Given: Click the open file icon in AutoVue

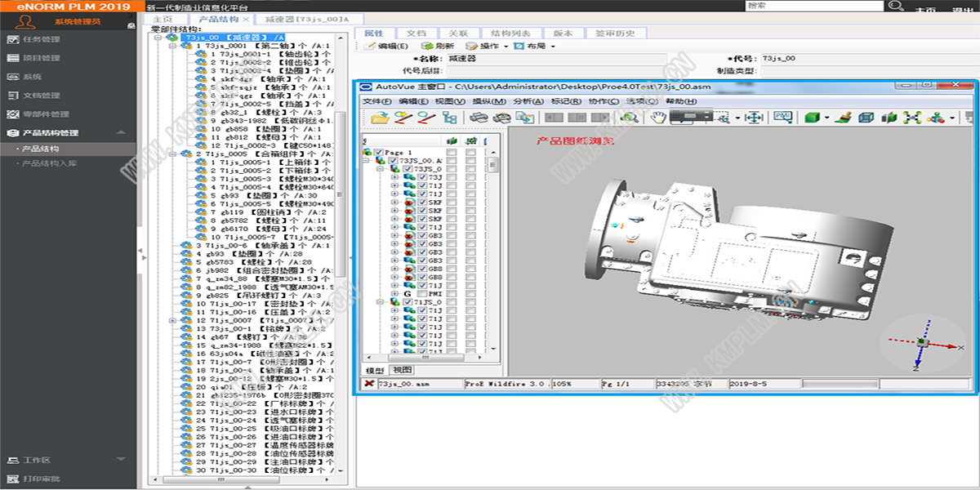Looking at the screenshot, I should coord(378,118).
